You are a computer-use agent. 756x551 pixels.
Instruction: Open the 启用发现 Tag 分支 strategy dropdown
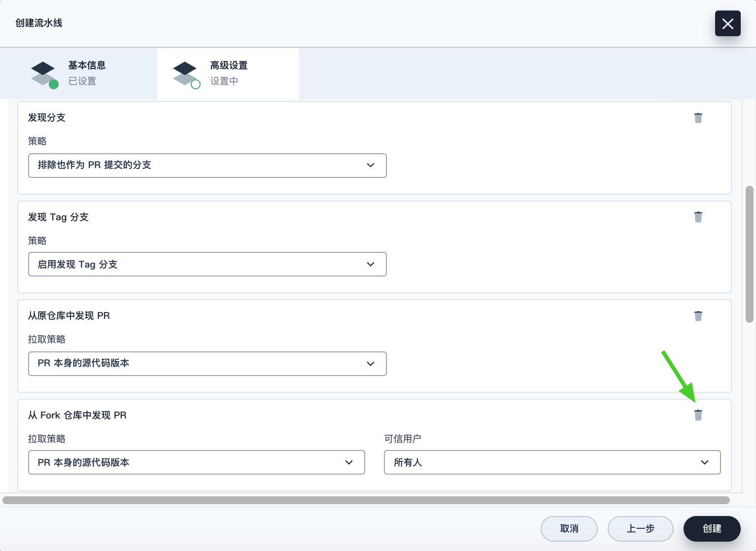(207, 265)
